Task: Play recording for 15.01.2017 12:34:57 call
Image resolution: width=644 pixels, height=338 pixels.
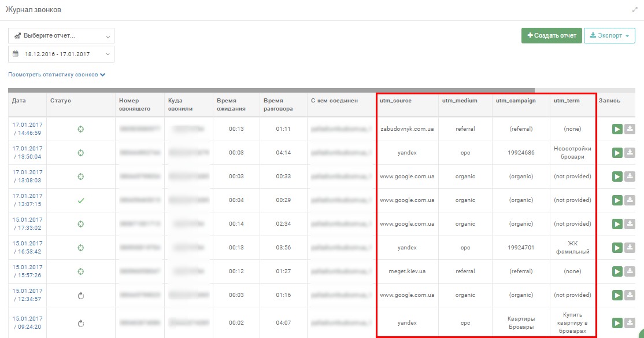Action: (x=617, y=295)
